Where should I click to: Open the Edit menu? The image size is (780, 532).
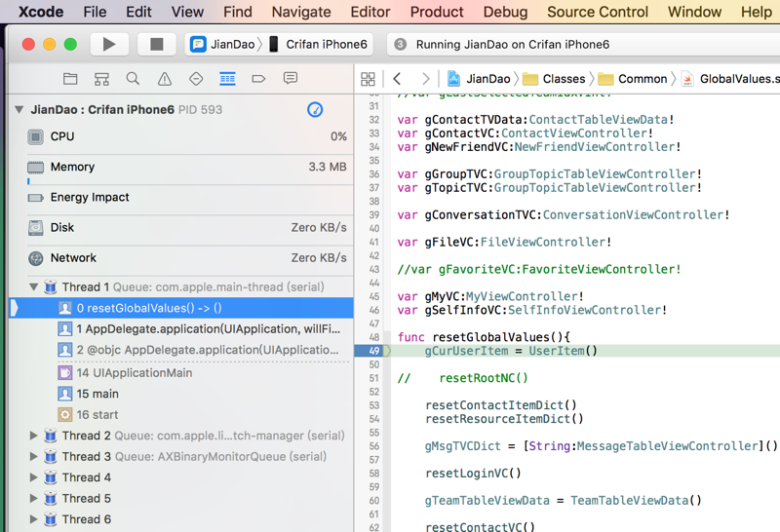(138, 12)
